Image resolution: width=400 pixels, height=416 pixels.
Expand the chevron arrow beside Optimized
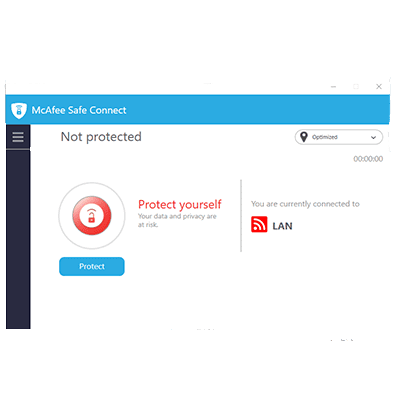(373, 137)
